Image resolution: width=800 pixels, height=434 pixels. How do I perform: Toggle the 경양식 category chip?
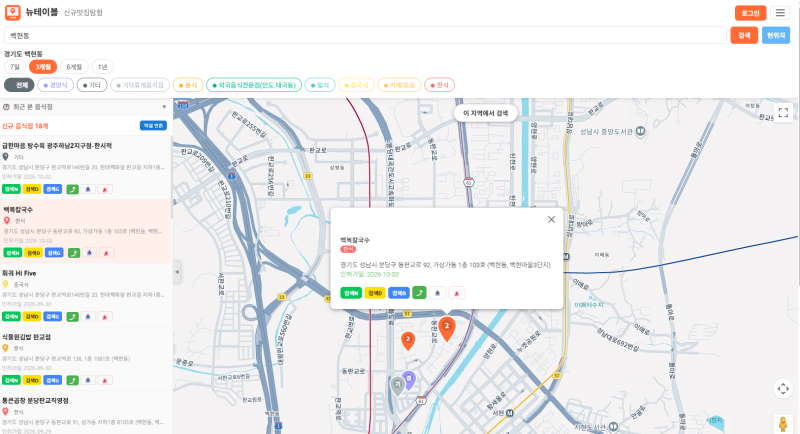tap(56, 85)
